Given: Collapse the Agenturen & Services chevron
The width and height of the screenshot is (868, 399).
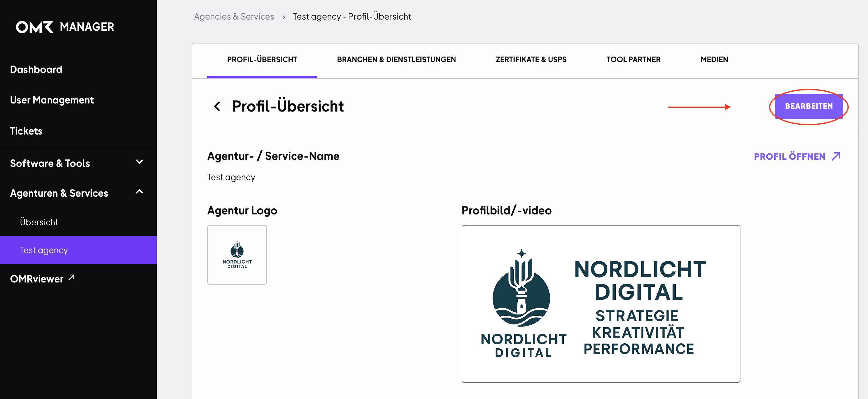Looking at the screenshot, I should tap(139, 192).
